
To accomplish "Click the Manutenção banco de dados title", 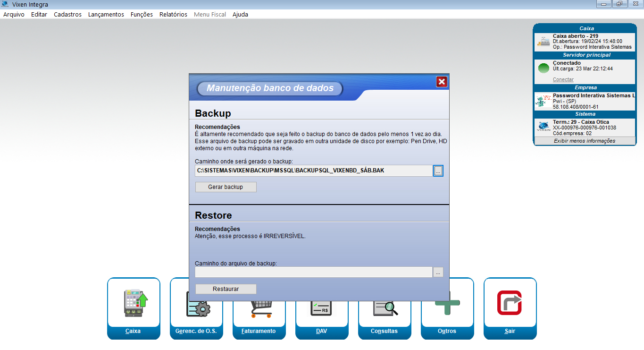I will (270, 88).
